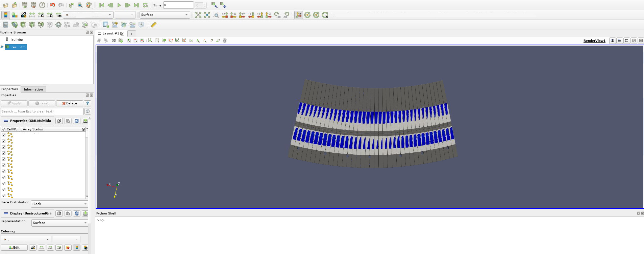Open the Calculator filter
Viewport: 644px width, 254px height.
(x=6, y=25)
